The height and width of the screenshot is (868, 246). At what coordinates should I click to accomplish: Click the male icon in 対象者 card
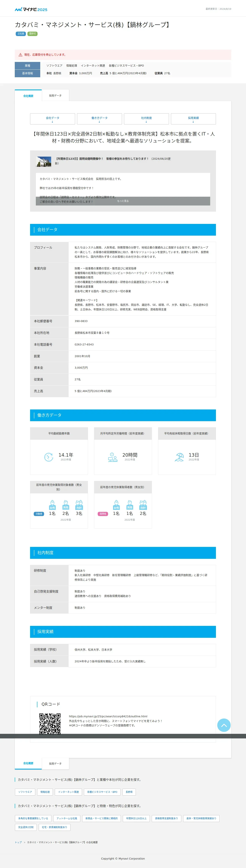(x=66, y=505)
